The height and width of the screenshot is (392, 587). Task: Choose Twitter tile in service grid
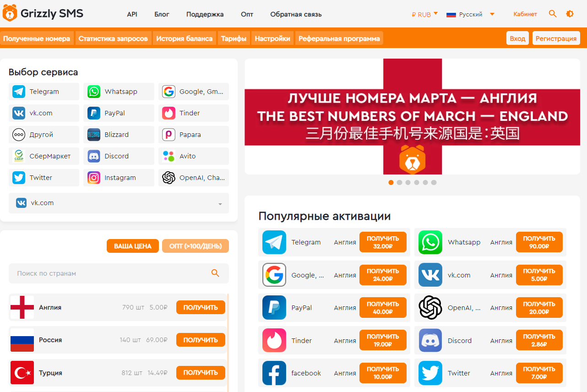tap(44, 178)
